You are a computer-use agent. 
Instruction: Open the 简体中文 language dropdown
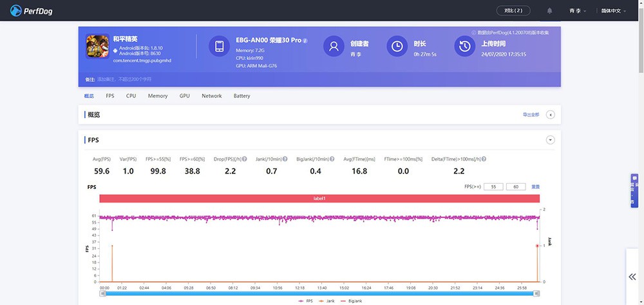click(x=614, y=11)
